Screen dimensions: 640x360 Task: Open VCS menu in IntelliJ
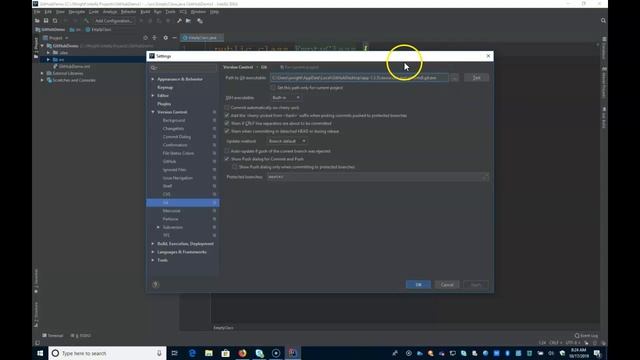click(183, 12)
